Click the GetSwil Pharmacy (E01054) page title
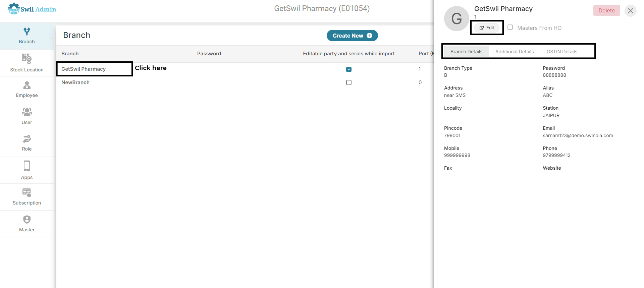 click(x=322, y=8)
